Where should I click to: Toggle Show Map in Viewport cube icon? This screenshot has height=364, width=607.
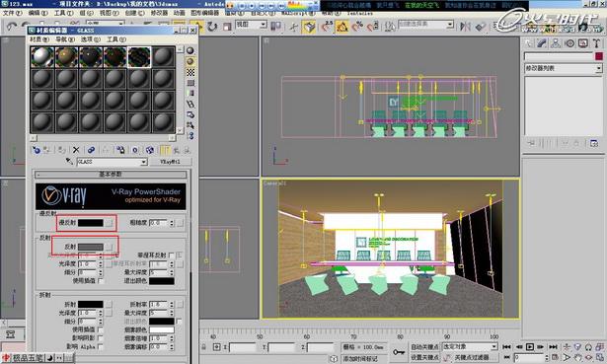pos(150,150)
